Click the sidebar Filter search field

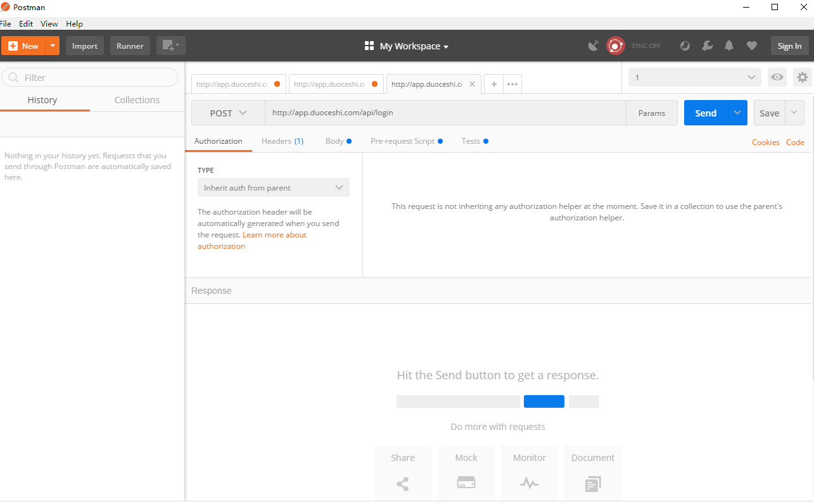point(90,77)
